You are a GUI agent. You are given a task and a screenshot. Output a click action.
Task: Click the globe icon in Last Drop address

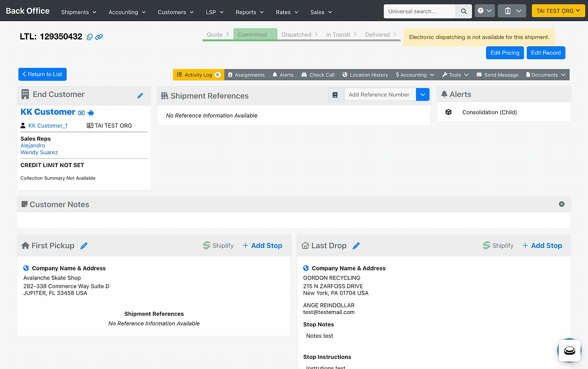(x=306, y=268)
